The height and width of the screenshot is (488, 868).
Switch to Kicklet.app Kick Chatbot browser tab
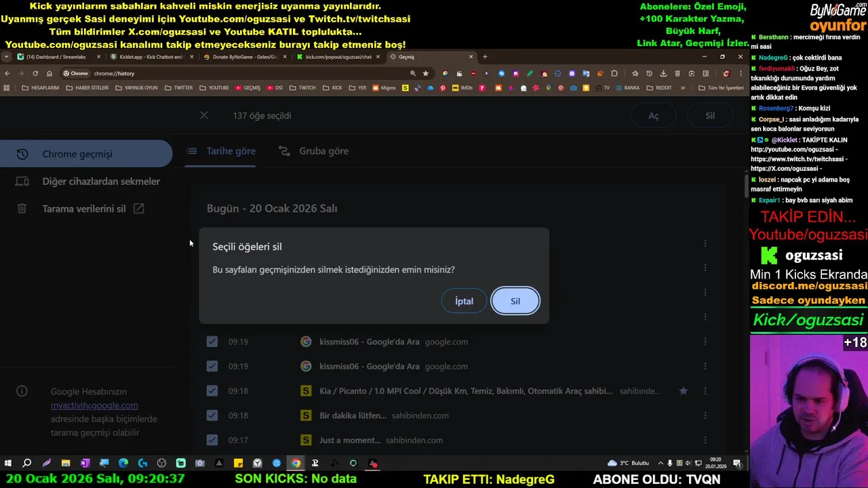coord(152,57)
